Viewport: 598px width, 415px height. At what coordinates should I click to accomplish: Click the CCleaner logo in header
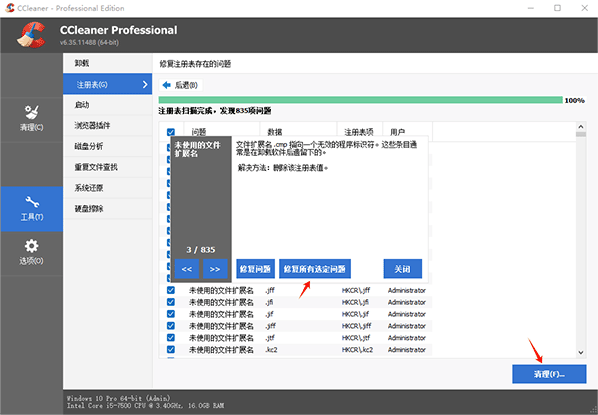click(x=31, y=35)
